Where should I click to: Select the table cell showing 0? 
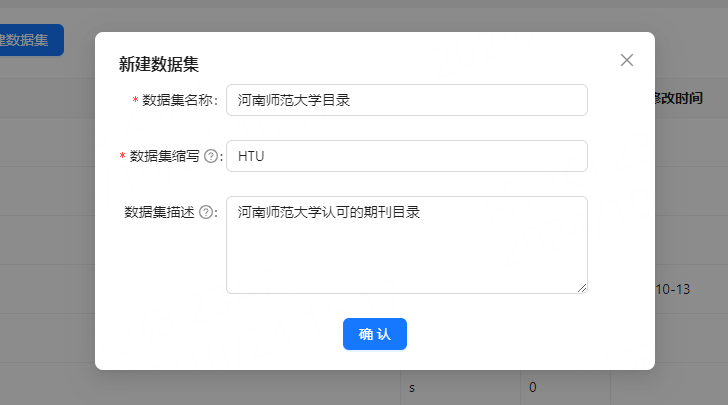coord(533,387)
